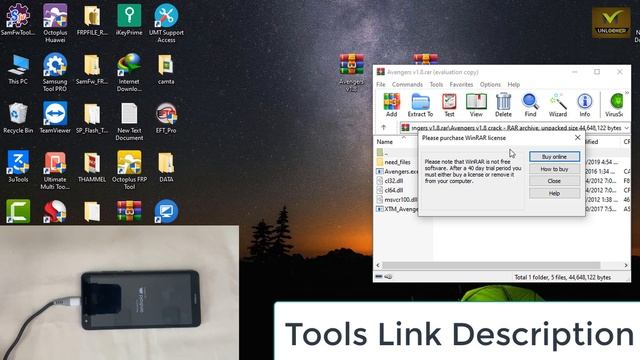Image resolution: width=640 pixels, height=360 pixels.
Task: Select the msvcr100.dll file row
Action: [x=397, y=200]
